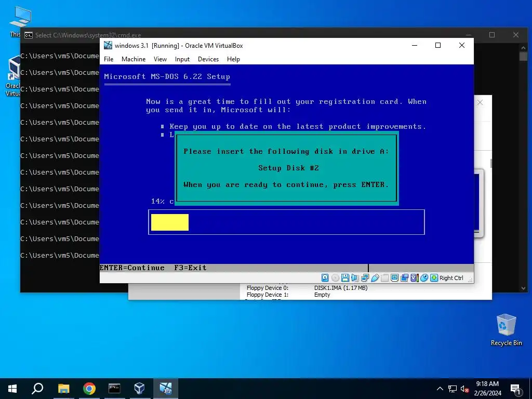Click the DISK1.IMA (1.17 MB) floppy entry
Viewport: 532px width, 399px height.
pyautogui.click(x=341, y=288)
